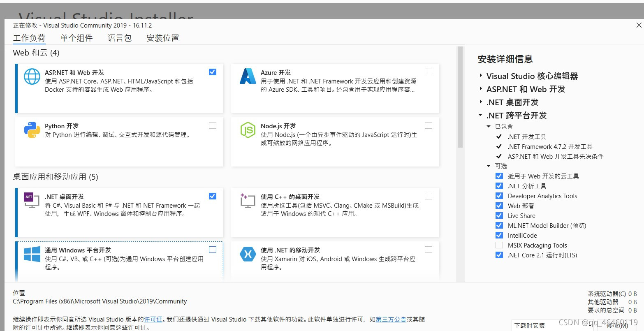The height and width of the screenshot is (331, 644).
Task: Select ASP.NET 和 Web 开发工具先决条件 item
Action: coord(556,156)
